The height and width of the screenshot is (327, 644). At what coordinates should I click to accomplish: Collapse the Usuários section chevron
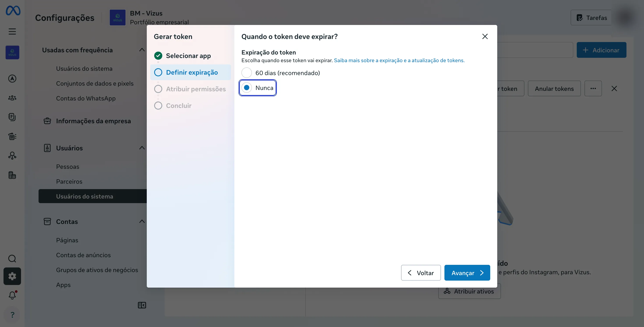[x=142, y=148]
